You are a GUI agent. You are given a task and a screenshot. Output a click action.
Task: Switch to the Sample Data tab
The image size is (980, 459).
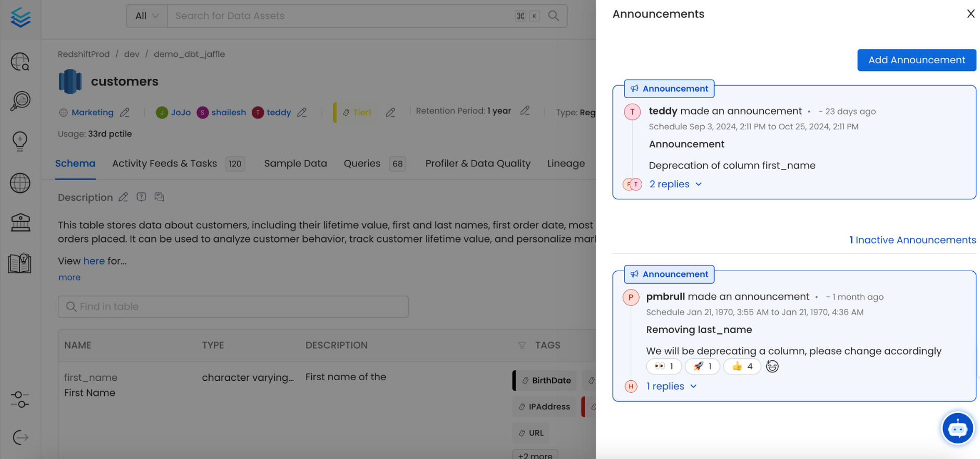pos(295,164)
